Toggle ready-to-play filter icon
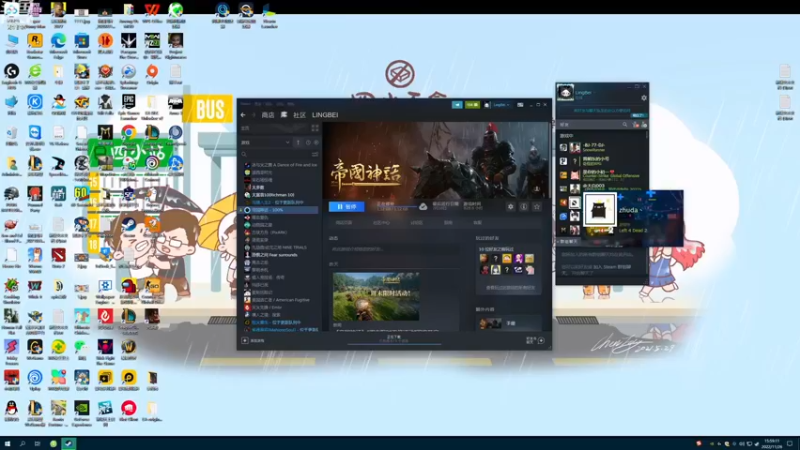Image resolution: width=800 pixels, height=450 pixels. pyautogui.click(x=316, y=143)
